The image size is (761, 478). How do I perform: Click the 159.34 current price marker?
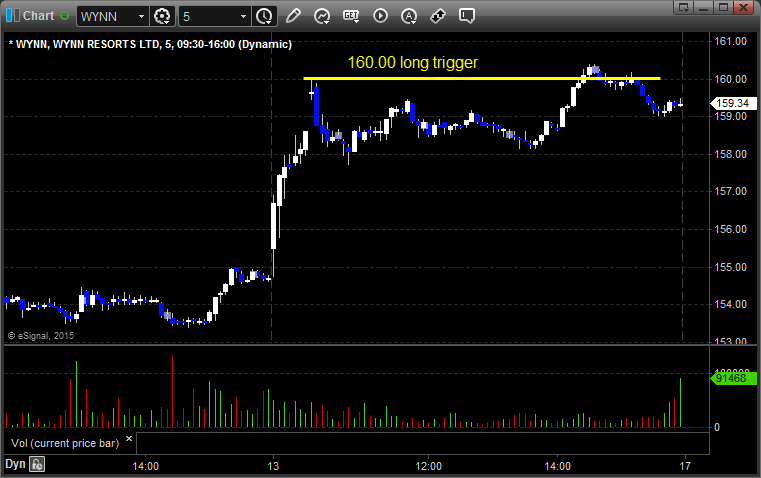(x=733, y=103)
